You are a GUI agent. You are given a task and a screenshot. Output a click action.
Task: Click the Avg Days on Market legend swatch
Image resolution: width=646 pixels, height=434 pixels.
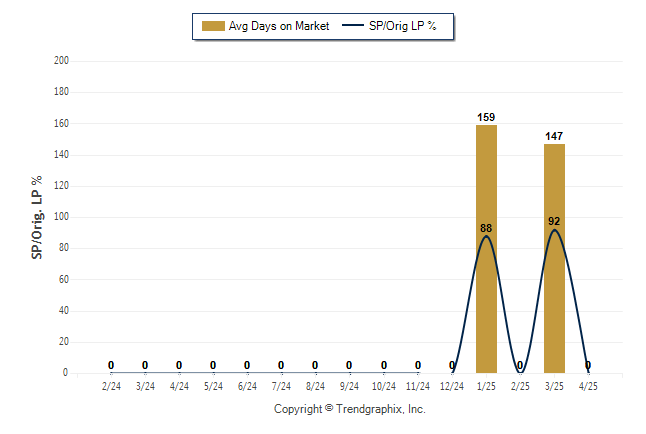click(x=213, y=26)
